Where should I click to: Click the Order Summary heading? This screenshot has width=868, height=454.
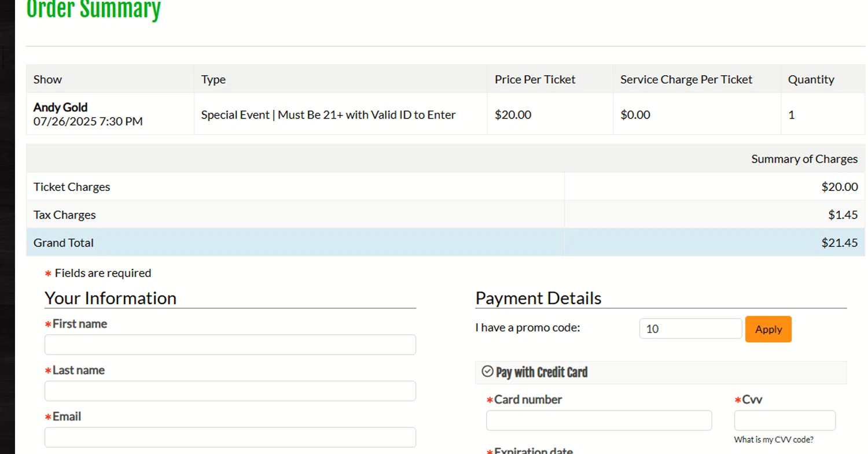pyautogui.click(x=94, y=9)
